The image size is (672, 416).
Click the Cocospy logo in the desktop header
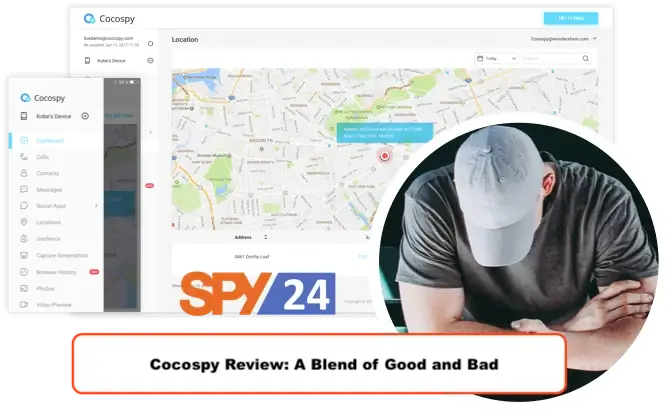[109, 19]
